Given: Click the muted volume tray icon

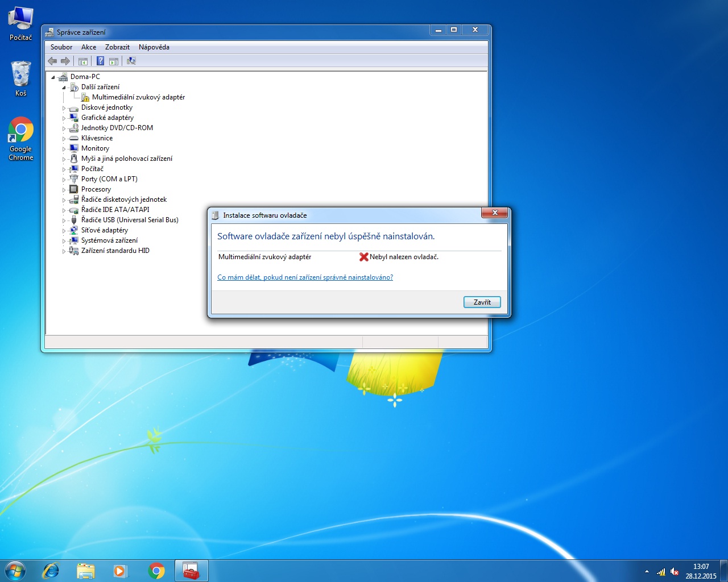Looking at the screenshot, I should pos(675,572).
